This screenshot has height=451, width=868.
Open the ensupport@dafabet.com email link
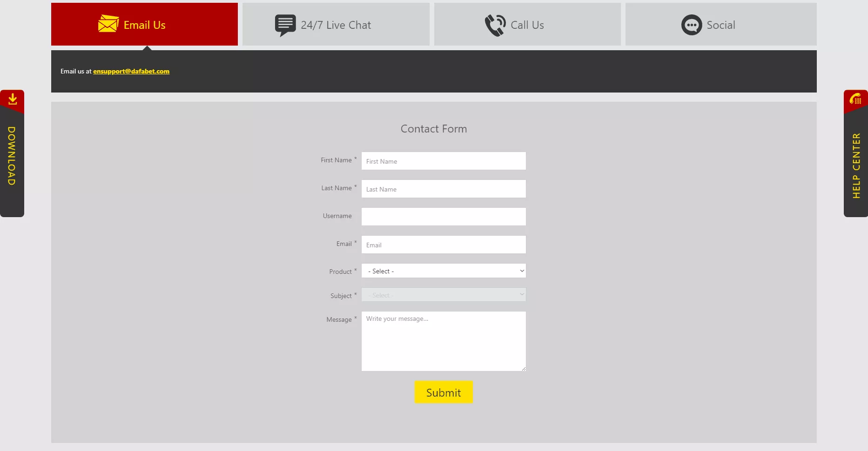click(131, 71)
